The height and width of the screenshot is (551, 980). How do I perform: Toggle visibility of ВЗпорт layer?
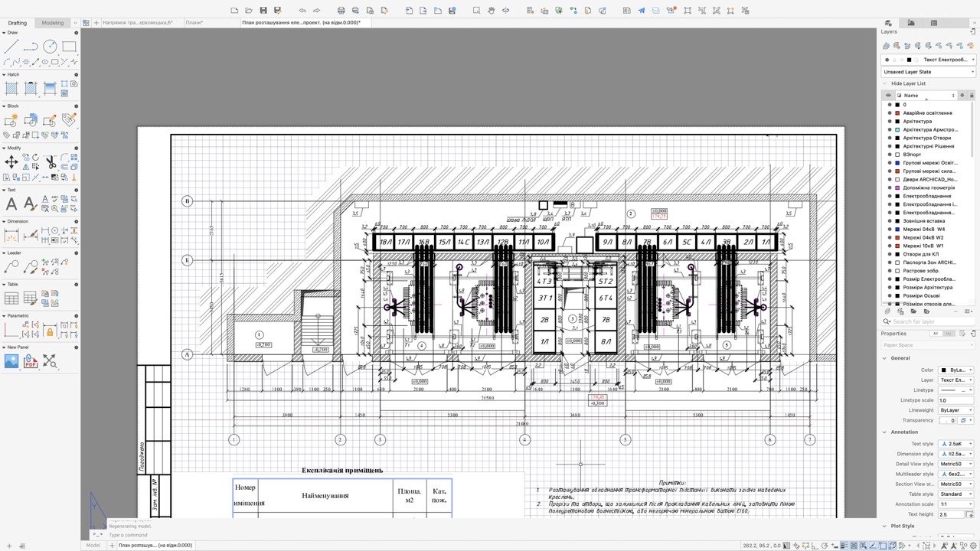point(889,155)
